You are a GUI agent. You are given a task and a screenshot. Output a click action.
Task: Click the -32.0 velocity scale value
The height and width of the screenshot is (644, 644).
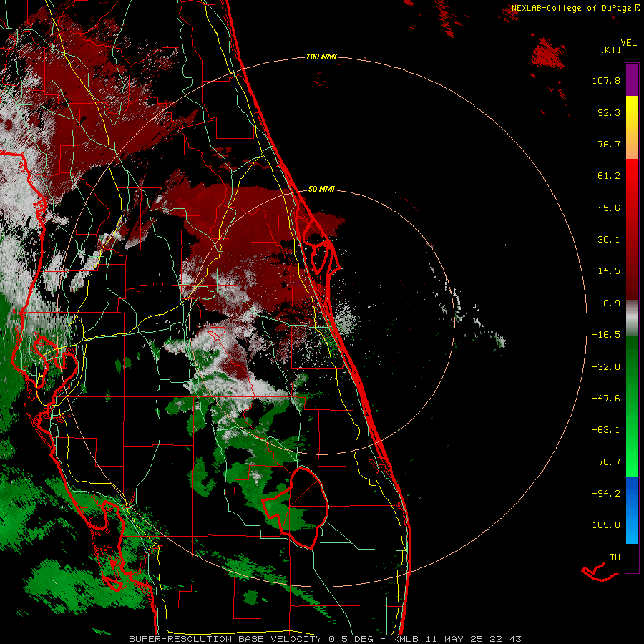pos(606,367)
